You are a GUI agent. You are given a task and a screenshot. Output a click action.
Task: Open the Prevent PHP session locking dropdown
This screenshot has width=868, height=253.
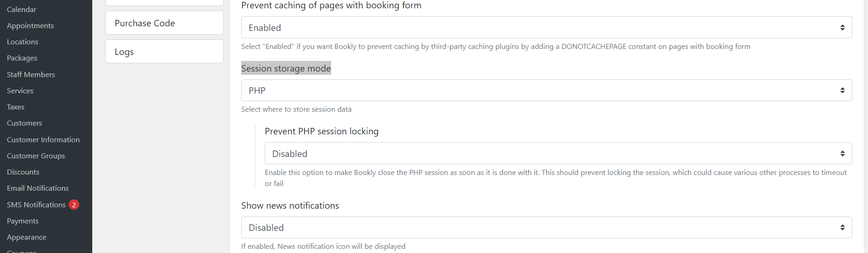(558, 153)
